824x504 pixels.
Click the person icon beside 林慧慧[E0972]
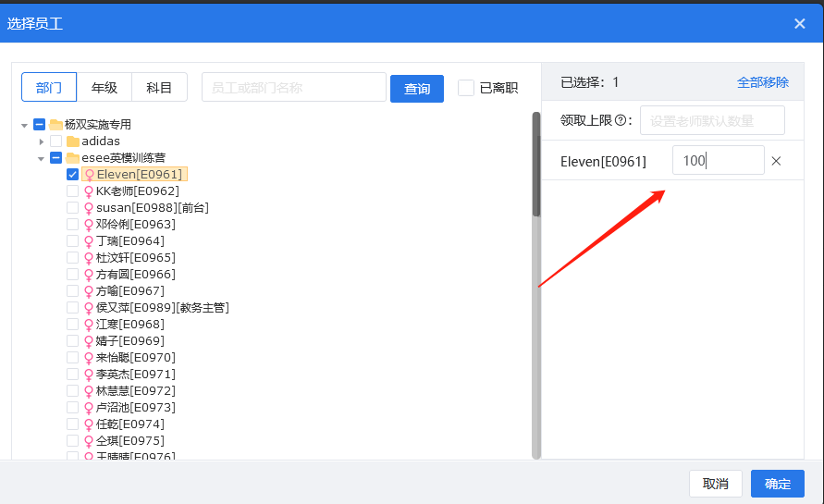point(88,391)
